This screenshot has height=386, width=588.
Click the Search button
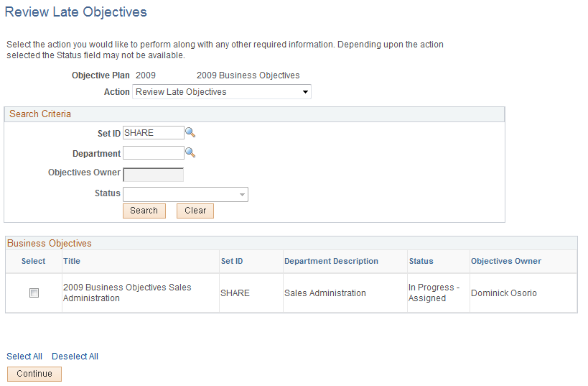[144, 211]
